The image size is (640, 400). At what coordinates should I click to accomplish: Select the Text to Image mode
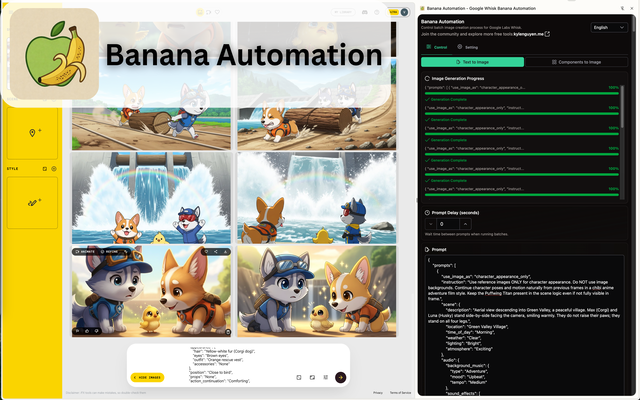tap(472, 62)
